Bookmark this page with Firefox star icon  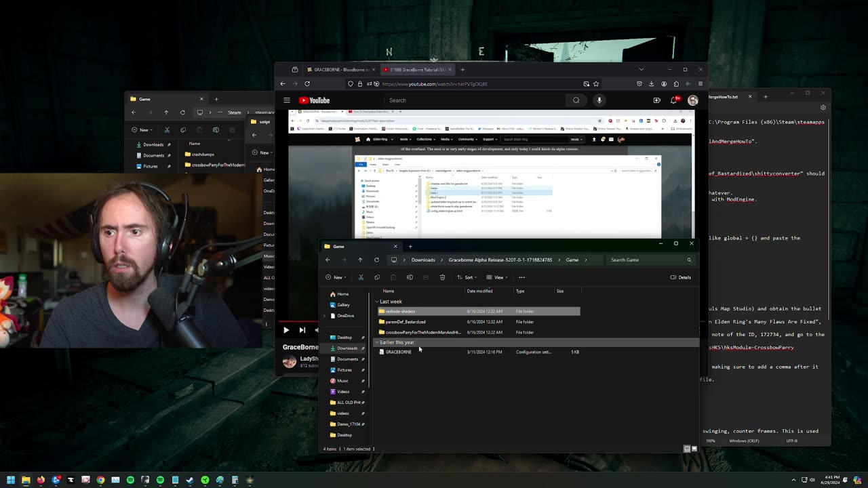tap(596, 83)
